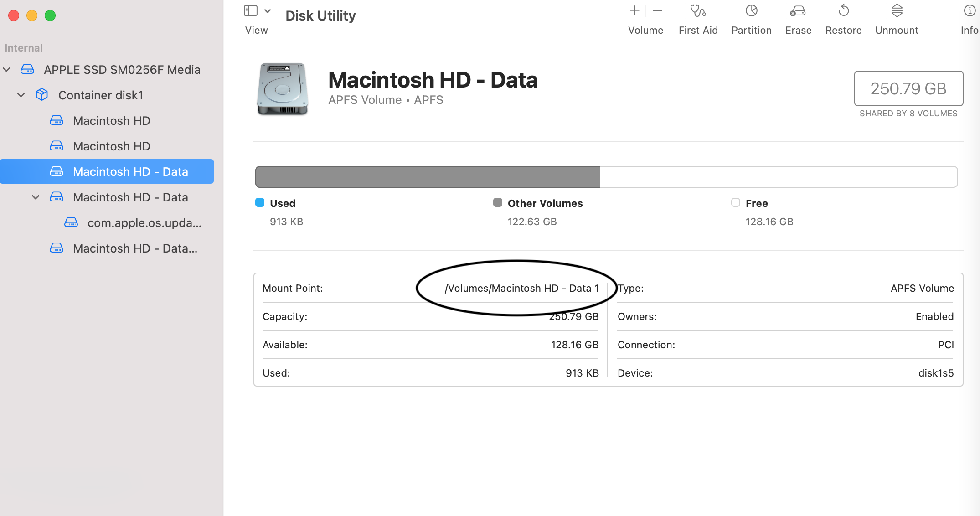Collapse the APPLE SSD SM0256F Media tree
The height and width of the screenshot is (516, 980).
pyautogui.click(x=7, y=70)
